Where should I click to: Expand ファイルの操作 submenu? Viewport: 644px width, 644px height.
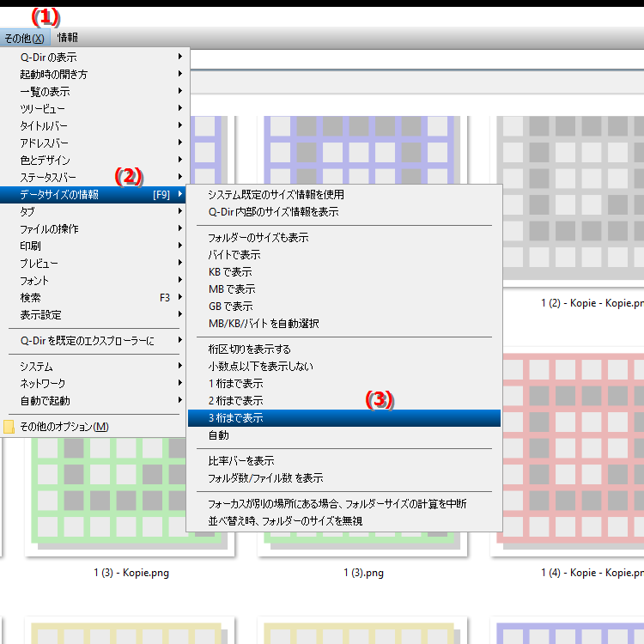coord(94,229)
